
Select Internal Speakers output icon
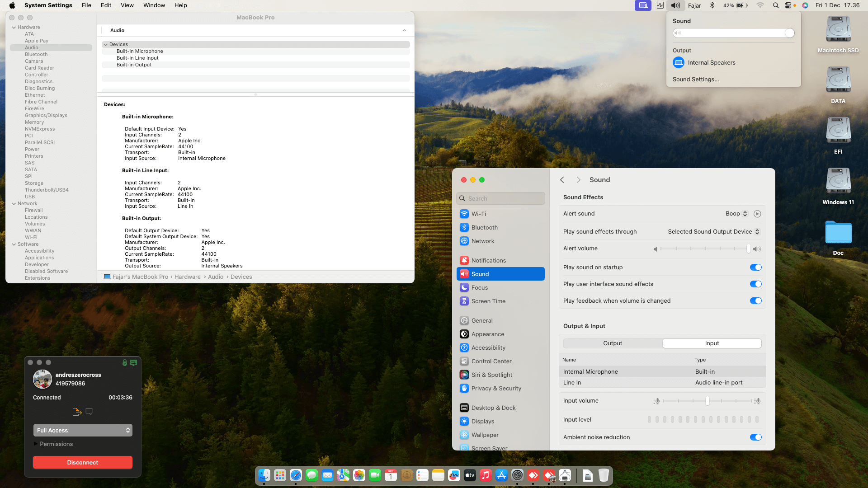tap(679, 63)
